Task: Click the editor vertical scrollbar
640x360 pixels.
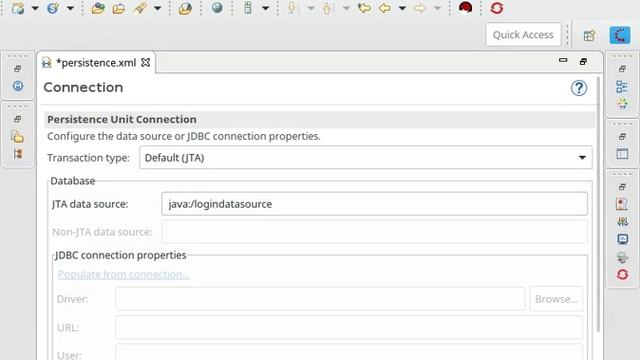Action: click(598, 204)
